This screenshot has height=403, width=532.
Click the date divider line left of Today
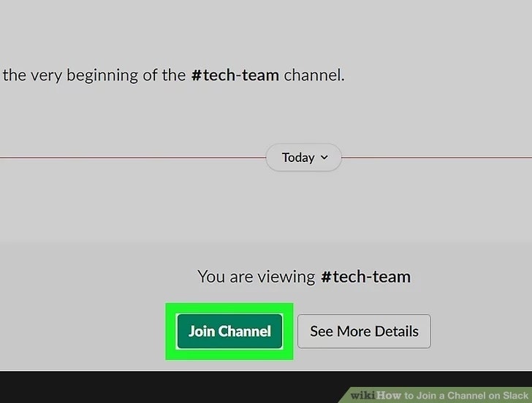(x=133, y=157)
